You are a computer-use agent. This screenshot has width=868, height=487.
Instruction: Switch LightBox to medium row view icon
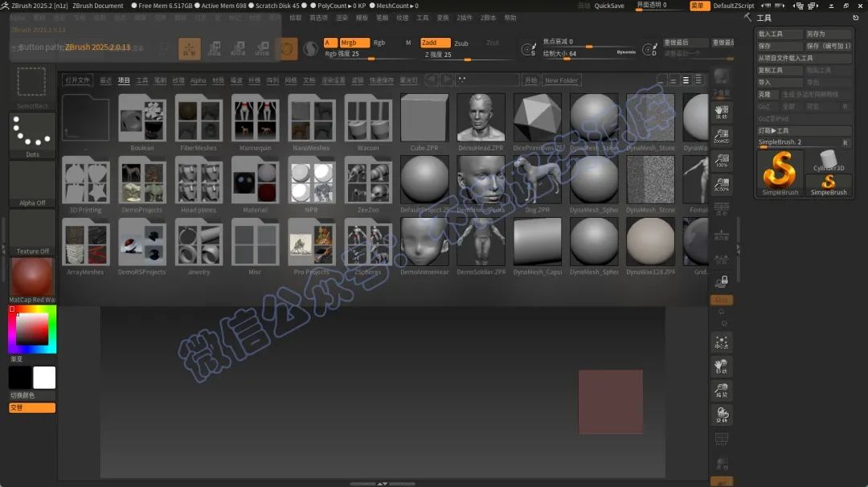point(686,80)
